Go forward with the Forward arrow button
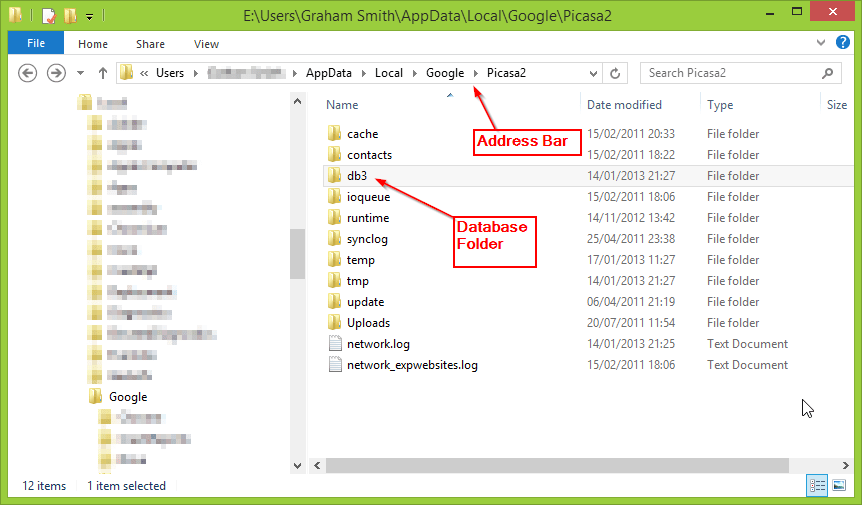 coord(56,73)
